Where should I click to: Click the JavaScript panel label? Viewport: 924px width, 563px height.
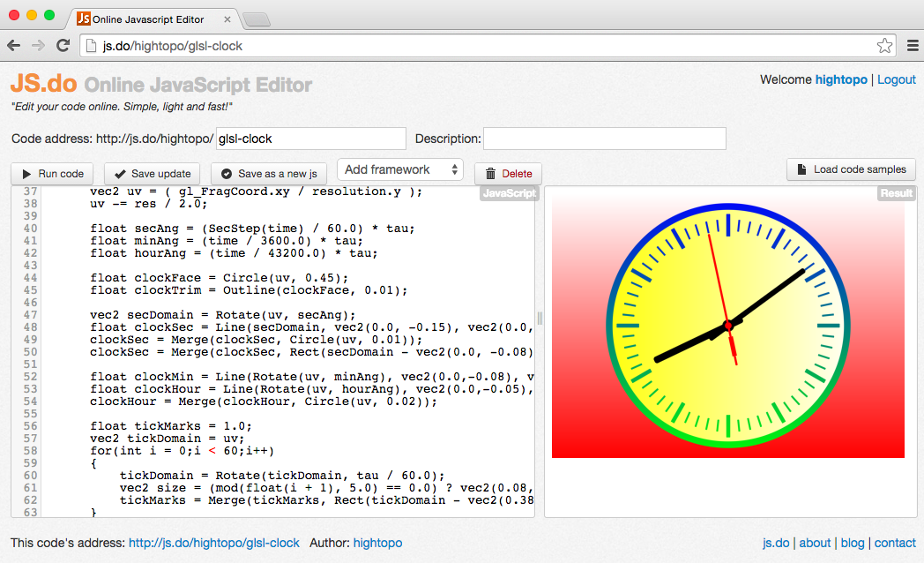click(509, 193)
